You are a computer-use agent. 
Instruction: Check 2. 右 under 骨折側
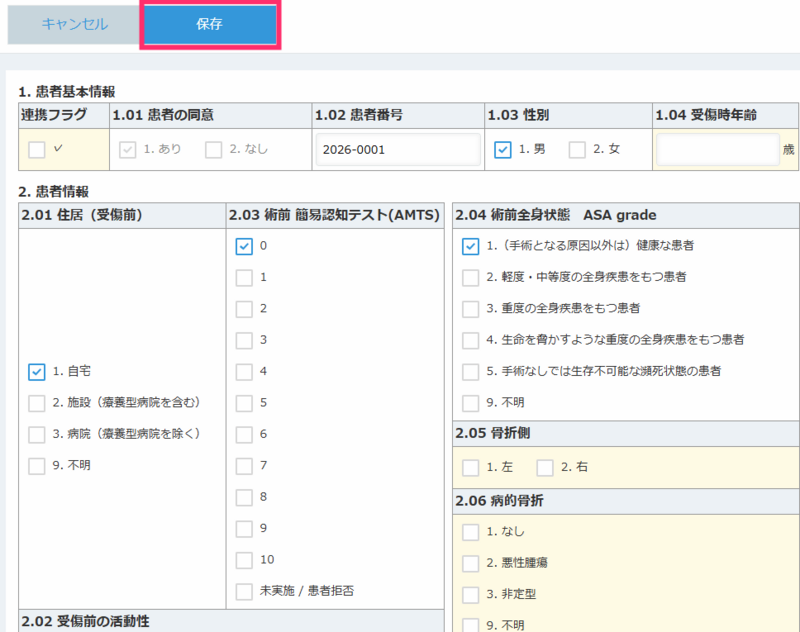coord(545,468)
